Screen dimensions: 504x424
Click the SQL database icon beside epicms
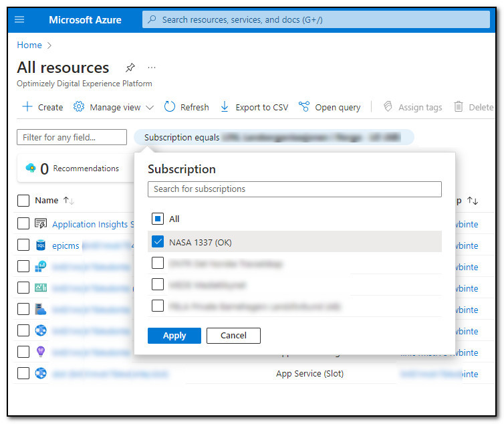[x=41, y=245]
